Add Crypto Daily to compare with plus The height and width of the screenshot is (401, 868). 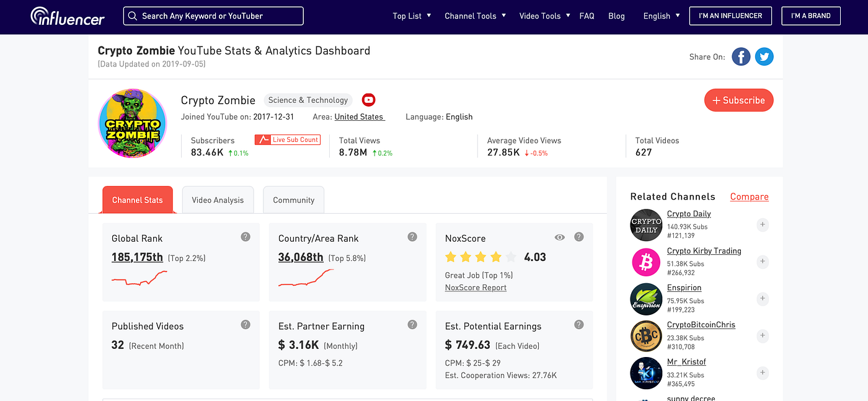click(763, 224)
